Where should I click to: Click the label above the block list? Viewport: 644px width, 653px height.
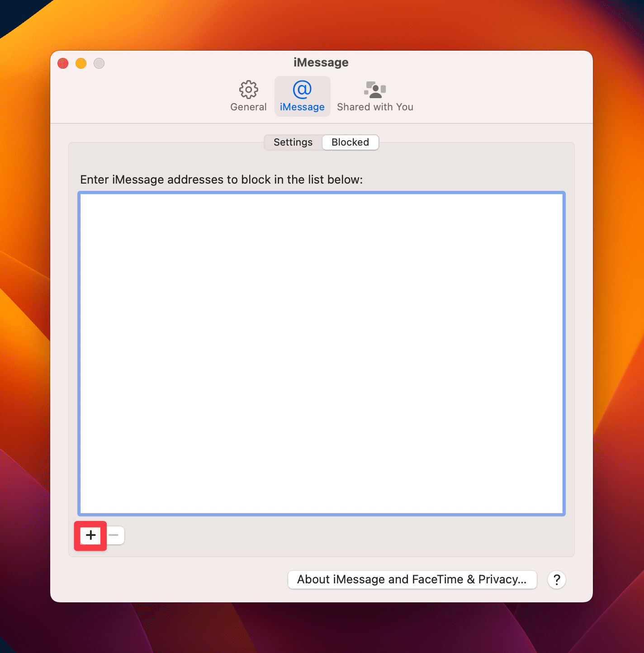[221, 180]
